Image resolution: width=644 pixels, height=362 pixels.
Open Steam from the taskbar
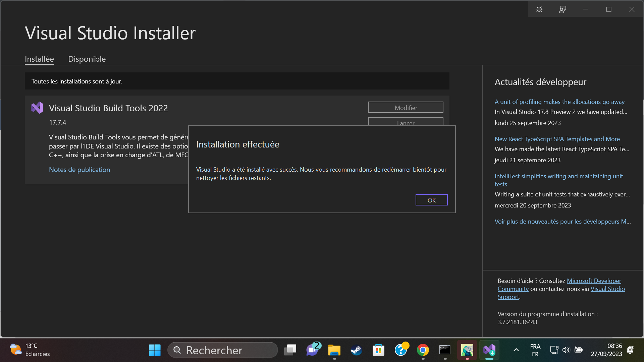pos(356,350)
